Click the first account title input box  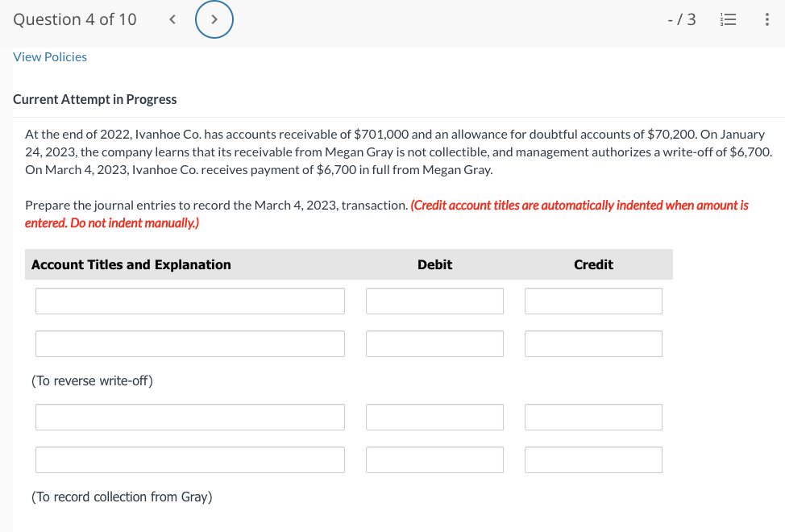[x=189, y=301]
